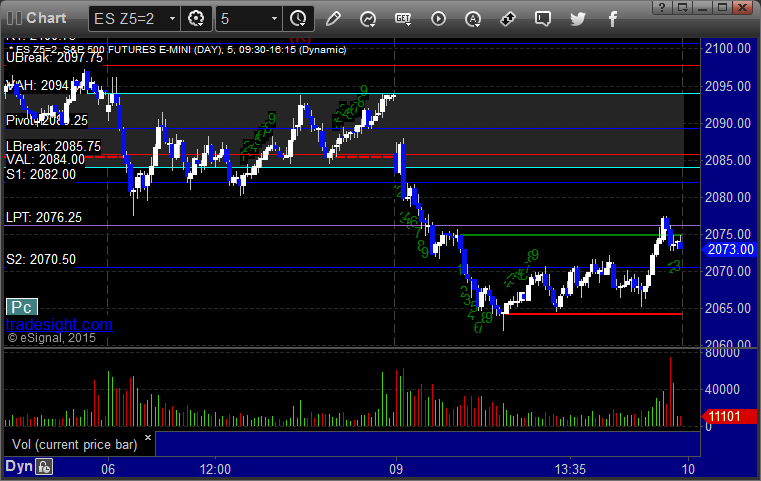
Task: Select the Vol (current price bar) tab
Action: [75, 445]
